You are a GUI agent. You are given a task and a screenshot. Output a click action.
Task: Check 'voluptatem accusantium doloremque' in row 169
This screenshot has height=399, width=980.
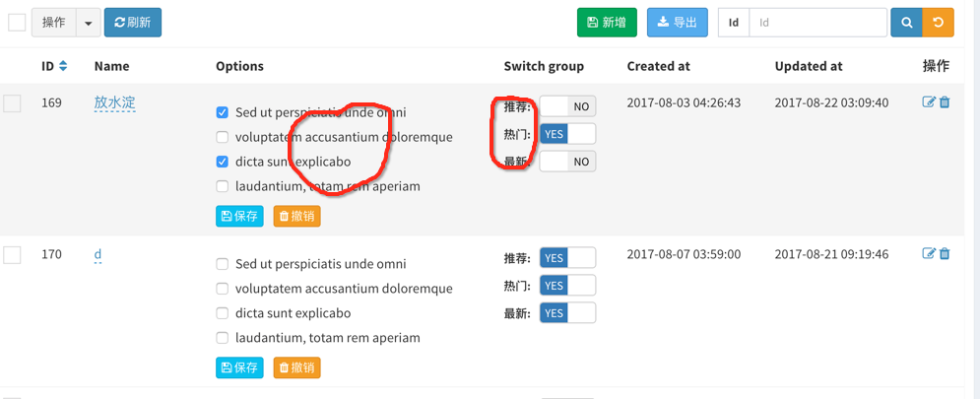(222, 137)
